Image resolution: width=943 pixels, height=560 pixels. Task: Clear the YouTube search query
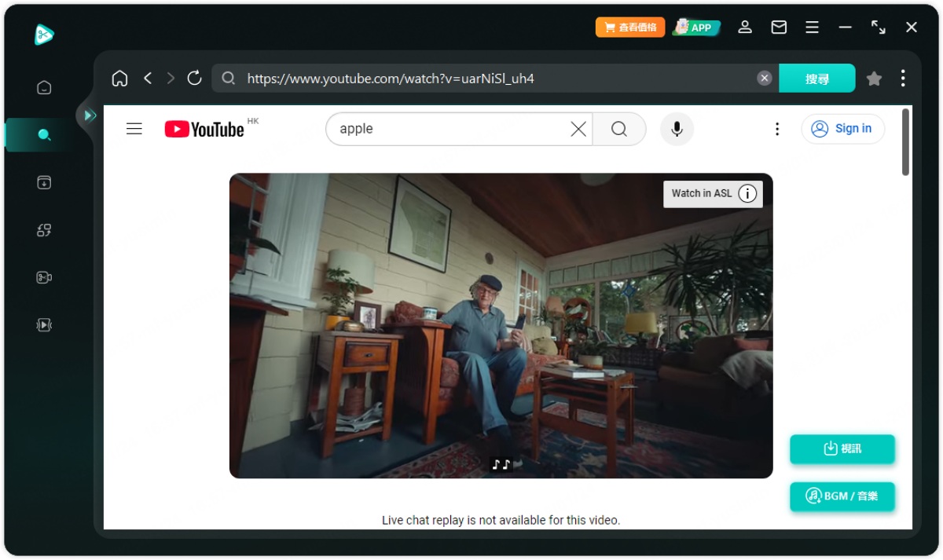pos(578,129)
